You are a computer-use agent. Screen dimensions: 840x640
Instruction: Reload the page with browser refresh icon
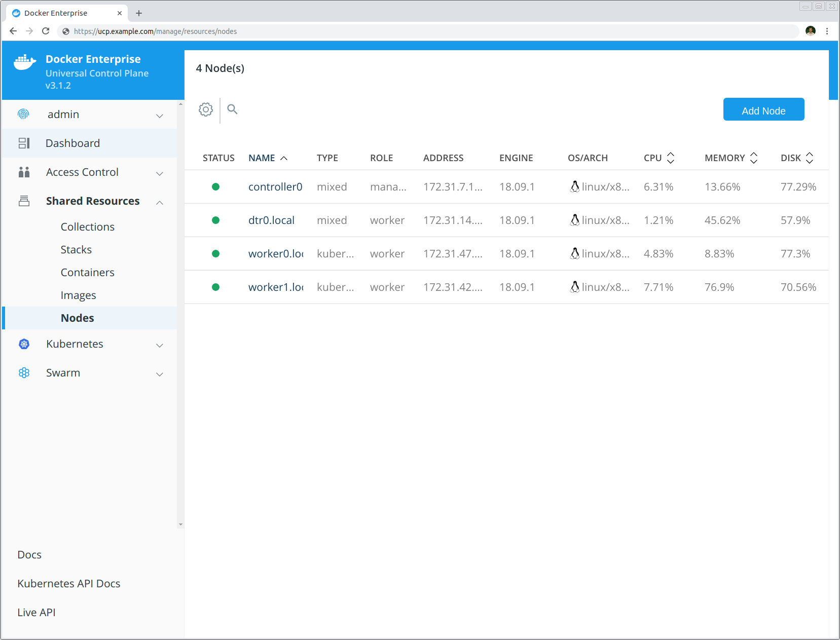click(x=46, y=31)
